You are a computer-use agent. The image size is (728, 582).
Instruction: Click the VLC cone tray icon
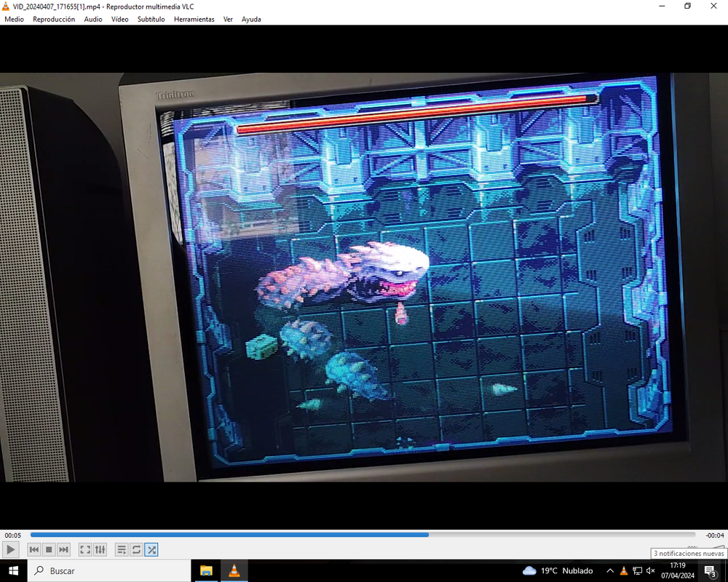[x=624, y=571]
